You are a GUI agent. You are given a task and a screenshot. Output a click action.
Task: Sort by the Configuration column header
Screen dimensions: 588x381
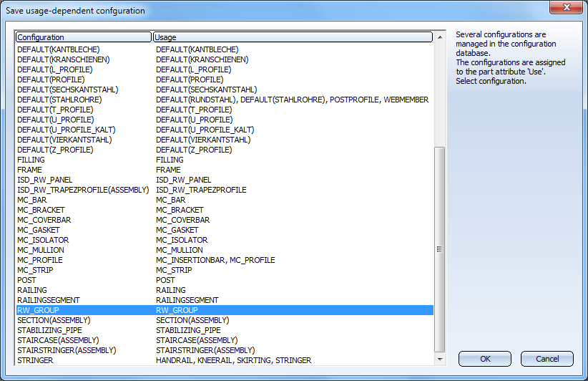click(83, 37)
